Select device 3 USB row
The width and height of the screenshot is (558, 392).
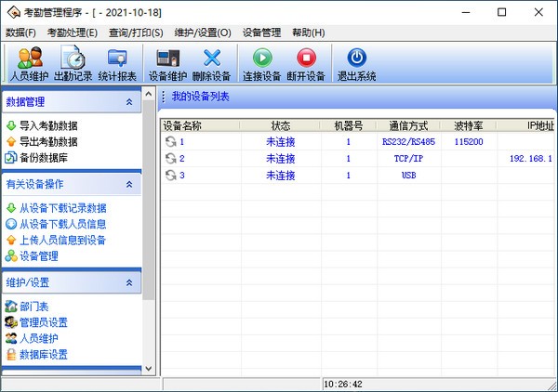(279, 176)
